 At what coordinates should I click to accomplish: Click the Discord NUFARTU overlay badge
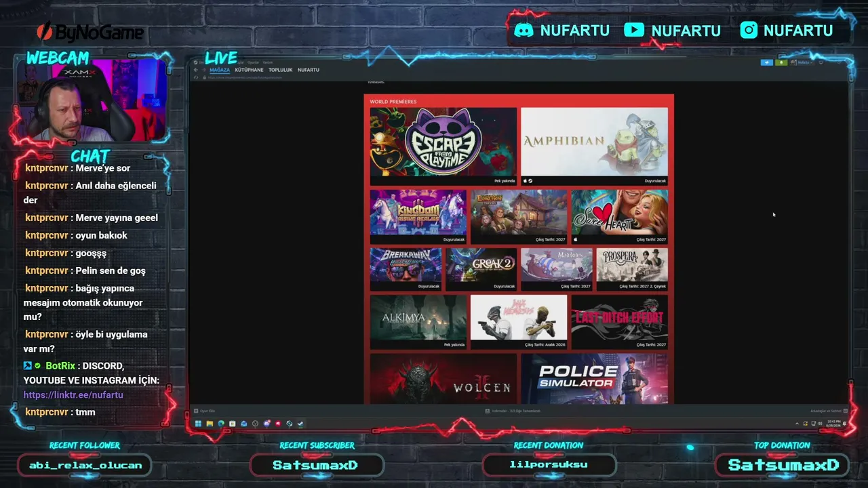[561, 30]
